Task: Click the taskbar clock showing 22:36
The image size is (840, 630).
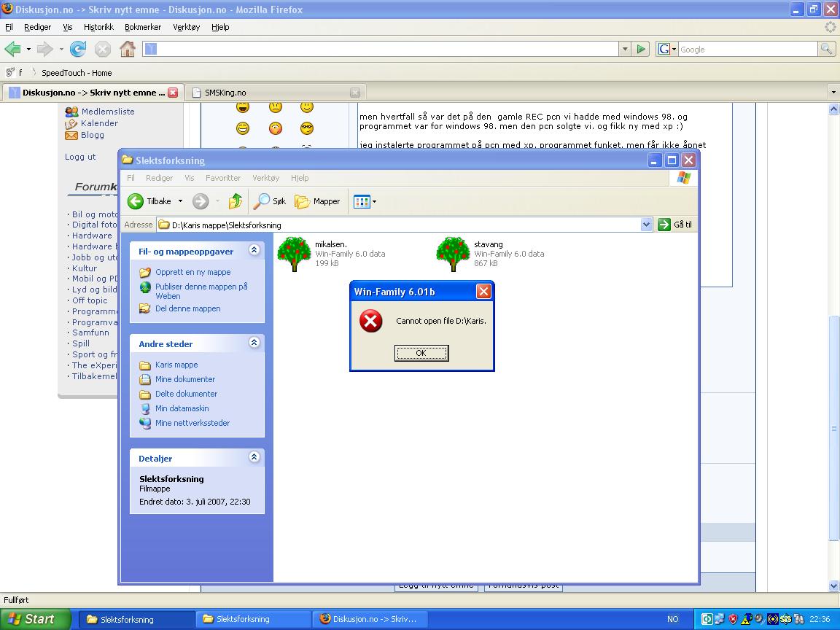Action: [820, 619]
